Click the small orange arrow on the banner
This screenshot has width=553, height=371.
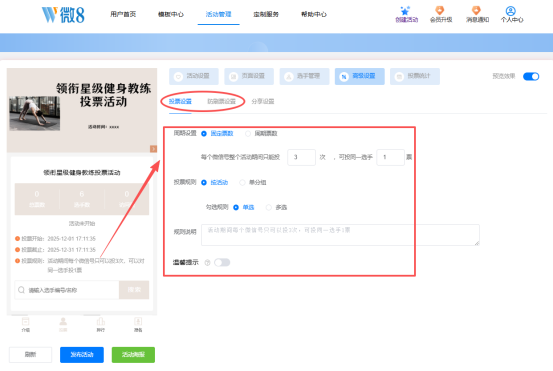153,149
